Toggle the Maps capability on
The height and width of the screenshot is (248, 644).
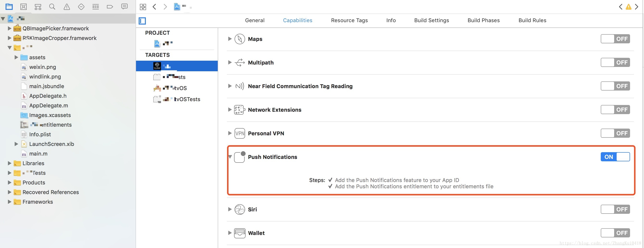[x=615, y=39]
